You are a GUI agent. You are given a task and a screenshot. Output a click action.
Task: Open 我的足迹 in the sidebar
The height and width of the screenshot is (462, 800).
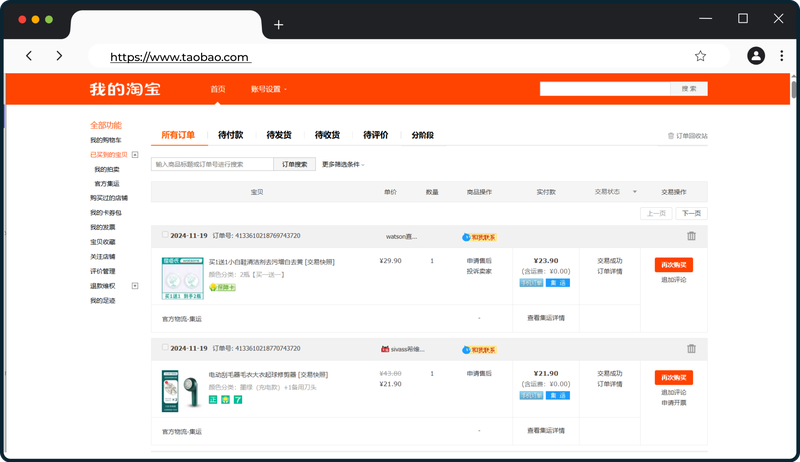coord(103,300)
